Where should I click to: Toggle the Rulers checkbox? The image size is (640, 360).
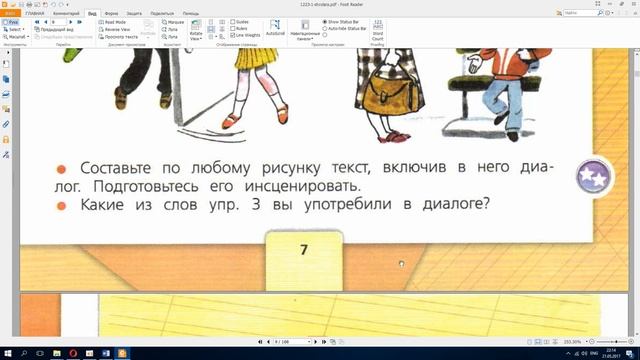(x=239, y=29)
